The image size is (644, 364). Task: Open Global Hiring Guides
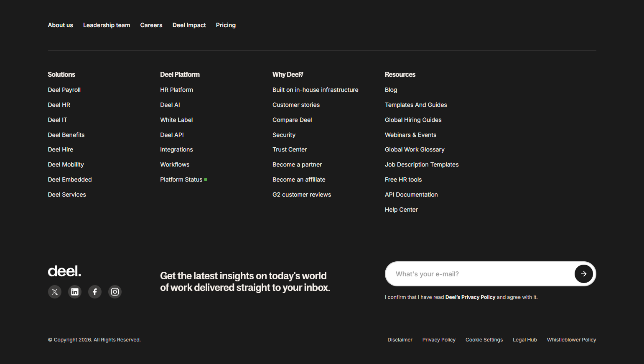click(x=413, y=120)
